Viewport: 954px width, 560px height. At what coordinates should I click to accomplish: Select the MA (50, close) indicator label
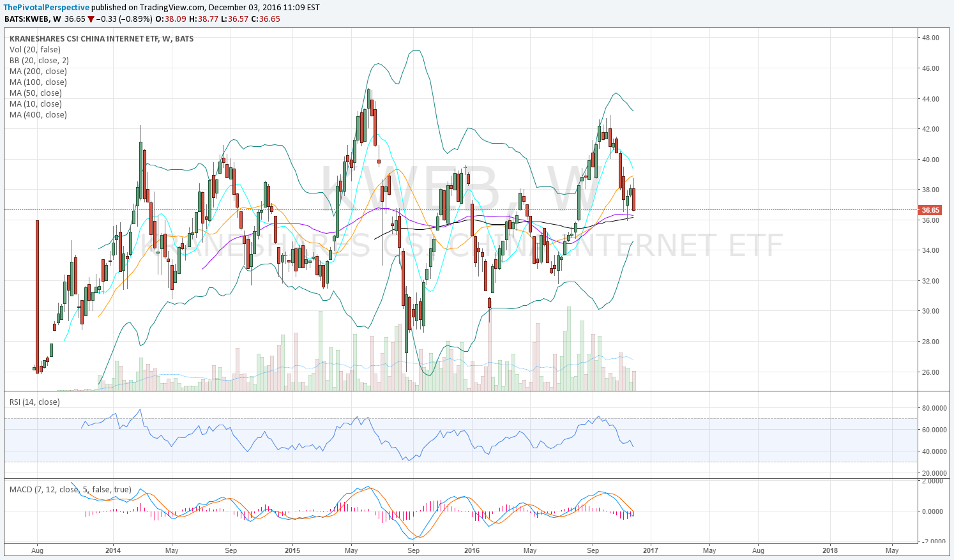point(36,93)
